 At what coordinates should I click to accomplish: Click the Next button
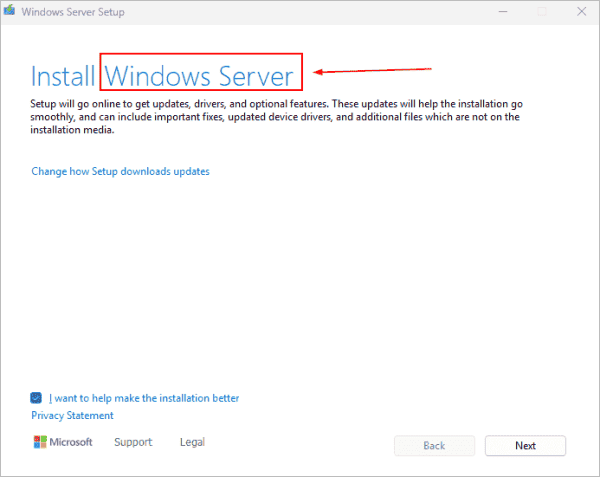click(525, 446)
